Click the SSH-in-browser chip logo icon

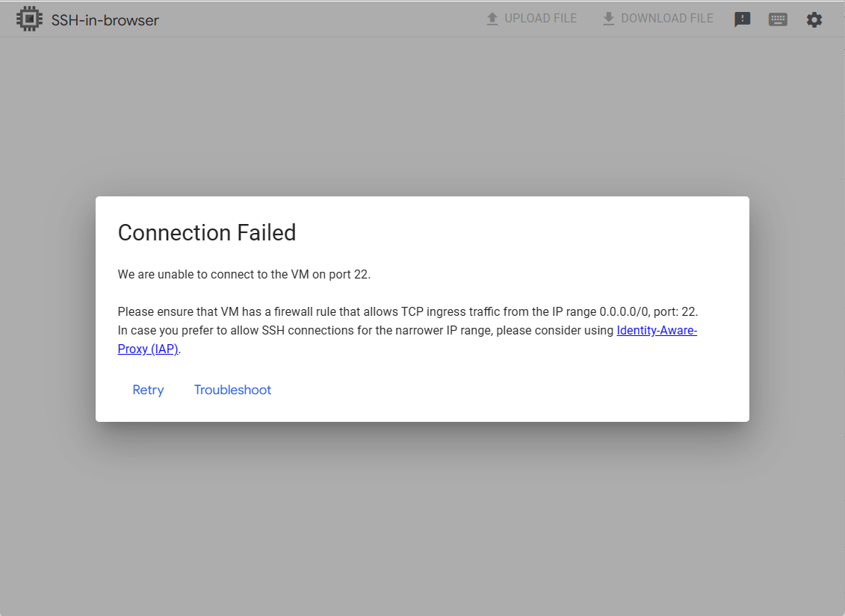[x=29, y=19]
